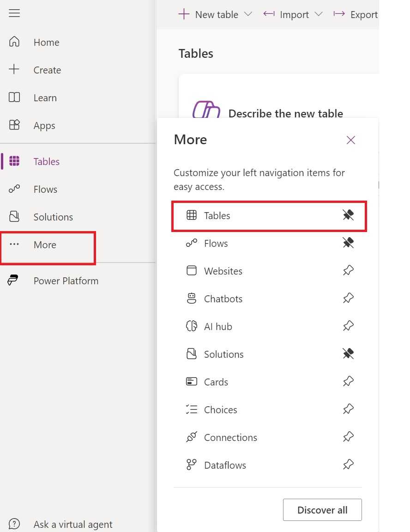Pin Websites to left navigation
The image size is (410, 532).
[348, 270]
